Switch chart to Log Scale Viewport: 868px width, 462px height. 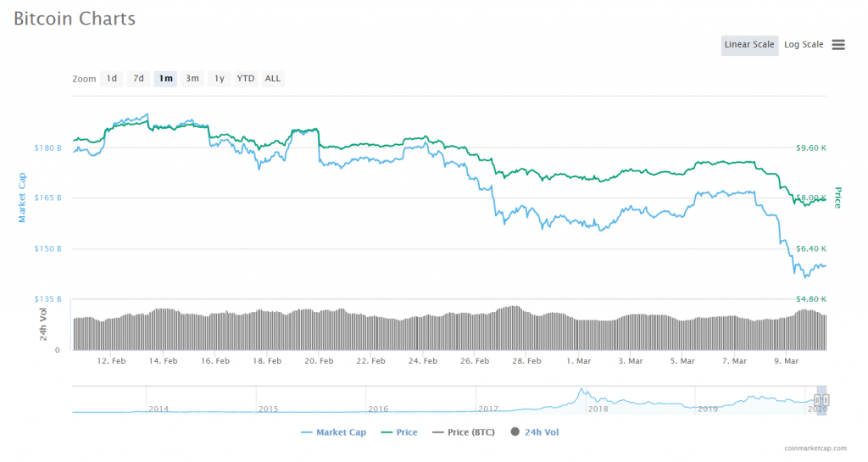click(803, 45)
